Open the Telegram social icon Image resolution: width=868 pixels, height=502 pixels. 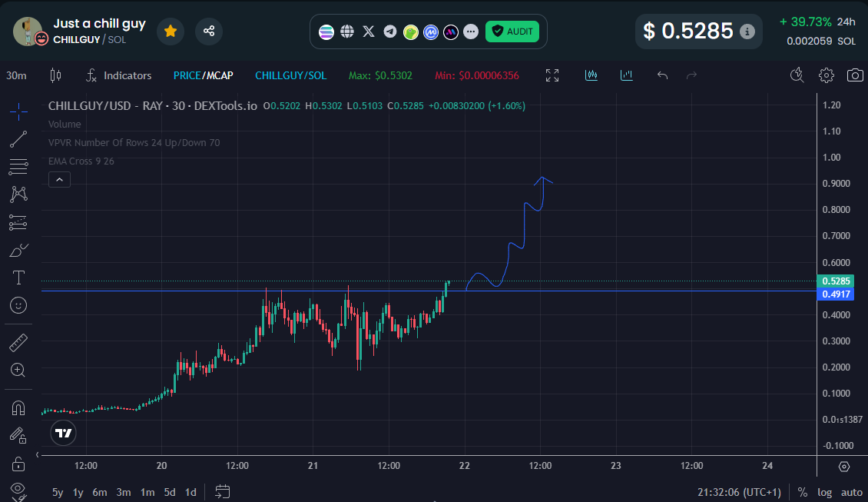[x=390, y=32]
